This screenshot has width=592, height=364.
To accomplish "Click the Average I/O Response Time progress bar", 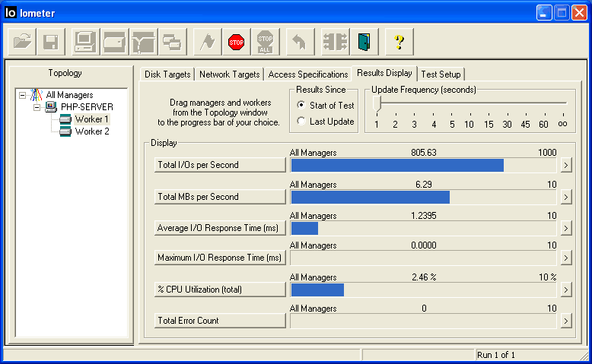I will 423,228.
